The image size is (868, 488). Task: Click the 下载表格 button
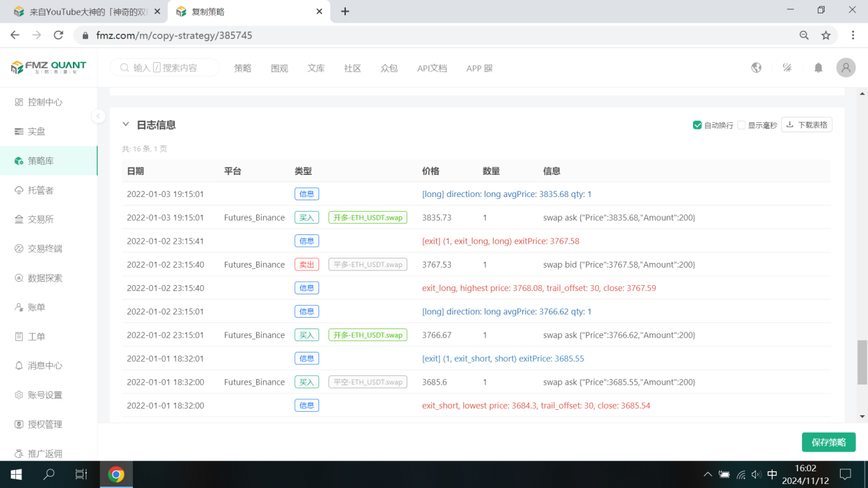[x=807, y=125]
